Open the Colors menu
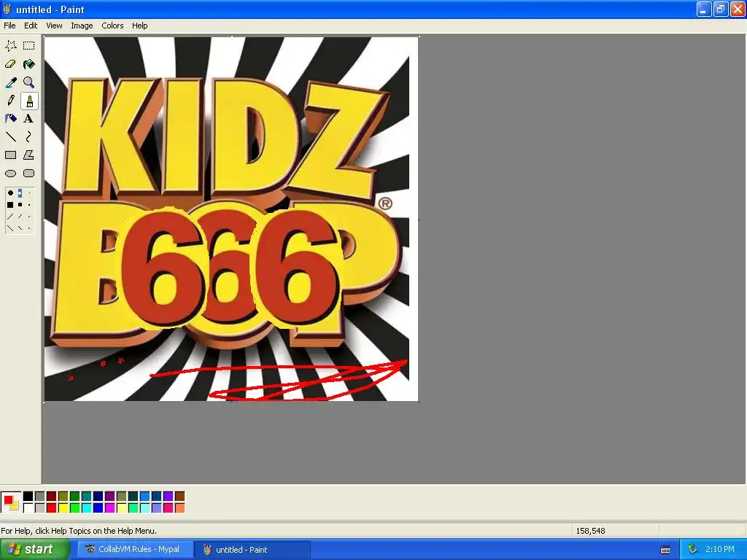 [x=112, y=26]
